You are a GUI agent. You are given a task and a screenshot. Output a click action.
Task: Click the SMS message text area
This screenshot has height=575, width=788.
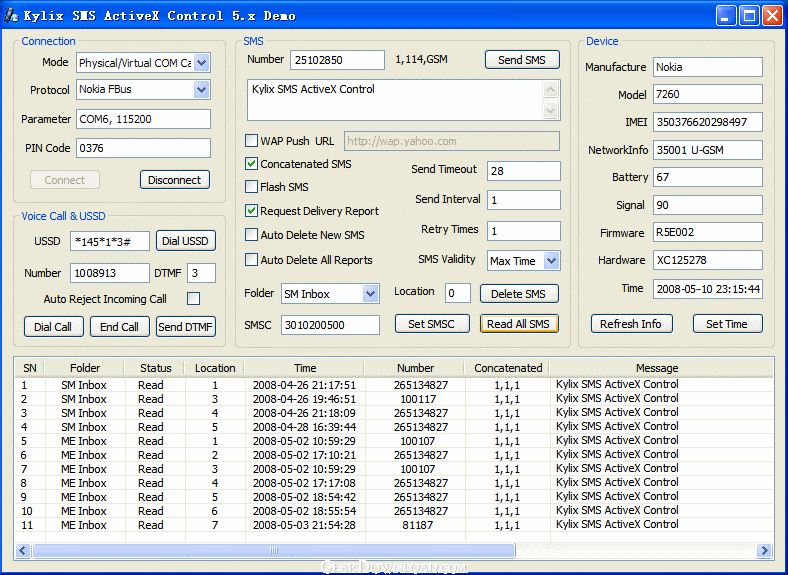point(396,100)
